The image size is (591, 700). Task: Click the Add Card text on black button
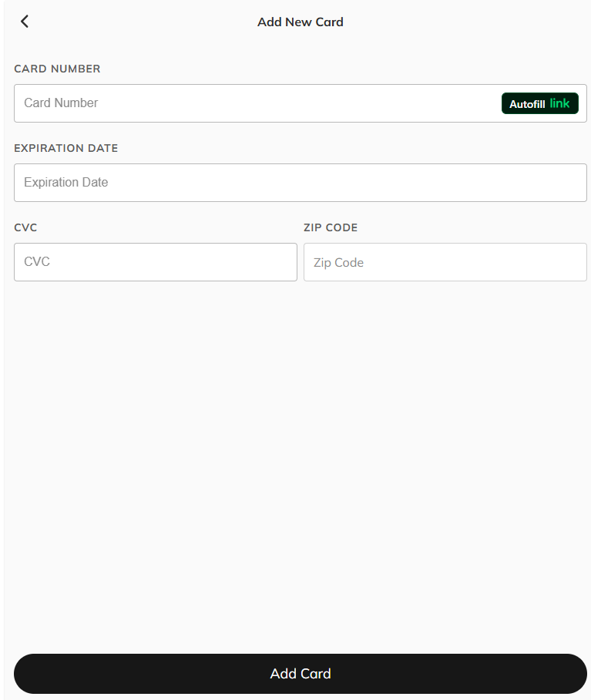(x=301, y=673)
